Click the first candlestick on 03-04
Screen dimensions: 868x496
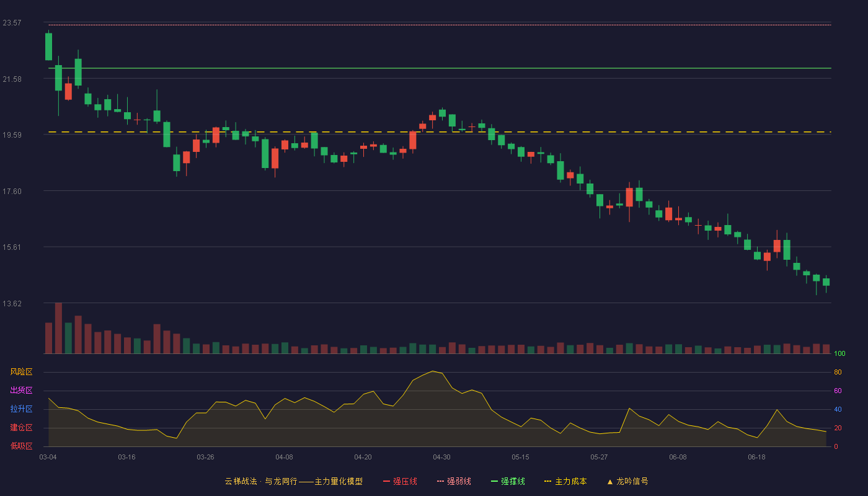click(48, 46)
